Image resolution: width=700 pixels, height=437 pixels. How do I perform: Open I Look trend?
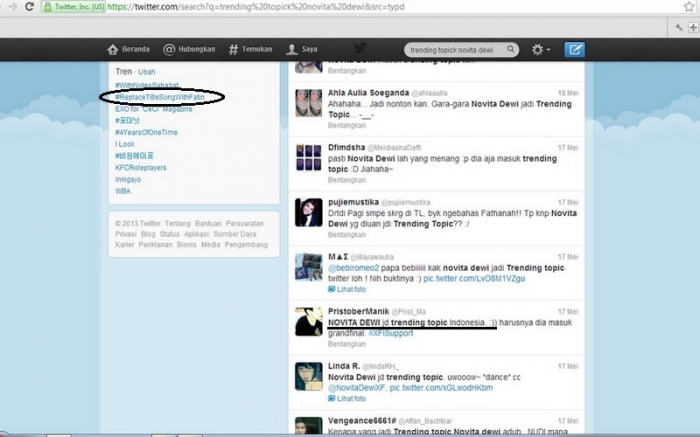[x=125, y=144]
